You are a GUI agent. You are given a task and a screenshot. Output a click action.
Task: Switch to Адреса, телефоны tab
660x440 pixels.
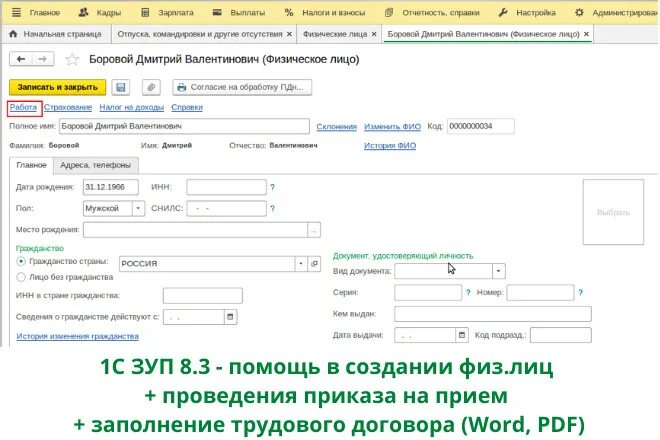click(96, 165)
